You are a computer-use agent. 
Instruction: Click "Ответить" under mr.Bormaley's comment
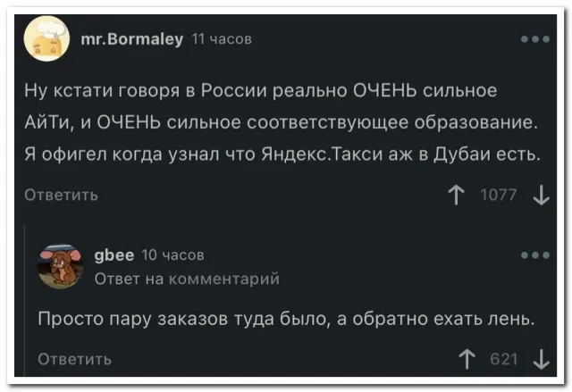click(62, 196)
